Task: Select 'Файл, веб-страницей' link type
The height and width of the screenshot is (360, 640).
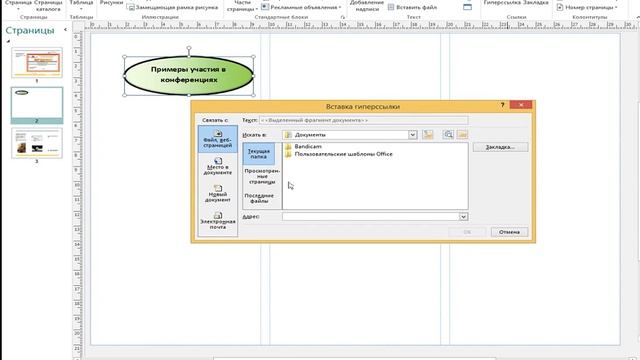Action: point(218,139)
